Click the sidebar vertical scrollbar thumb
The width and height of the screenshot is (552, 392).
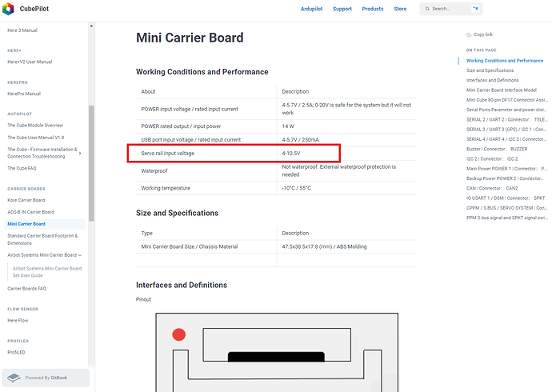[x=91, y=164]
